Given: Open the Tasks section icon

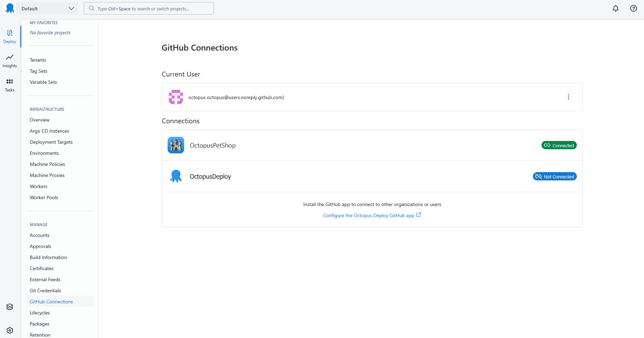Looking at the screenshot, I should click(10, 81).
